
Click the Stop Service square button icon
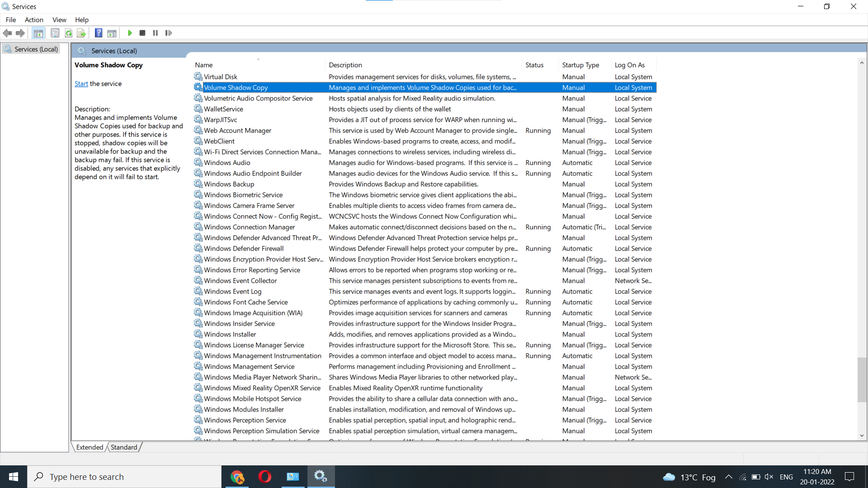pyautogui.click(x=142, y=33)
